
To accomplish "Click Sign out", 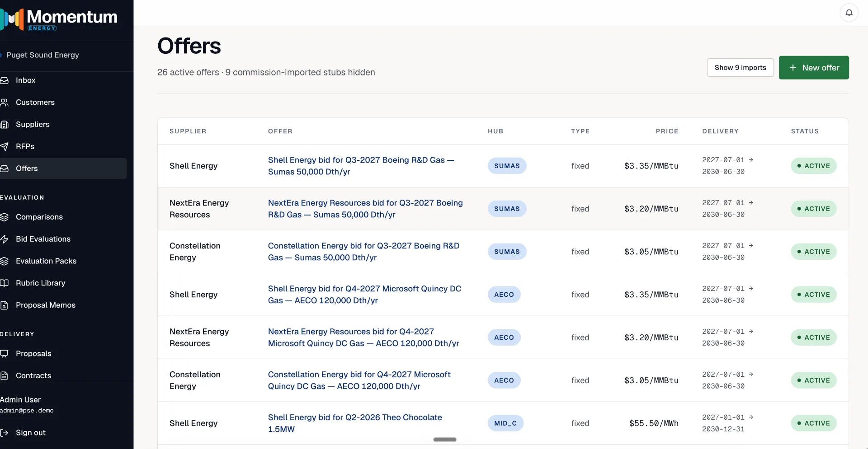I will pyautogui.click(x=31, y=433).
